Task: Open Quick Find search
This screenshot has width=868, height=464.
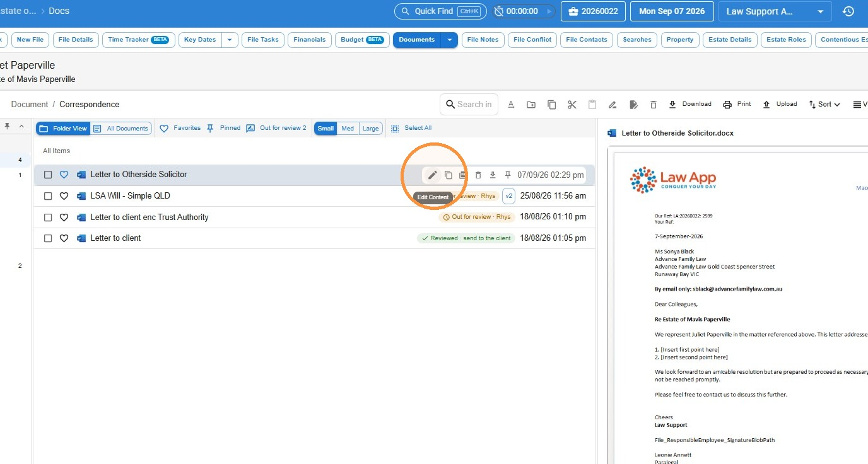Action: pyautogui.click(x=439, y=11)
